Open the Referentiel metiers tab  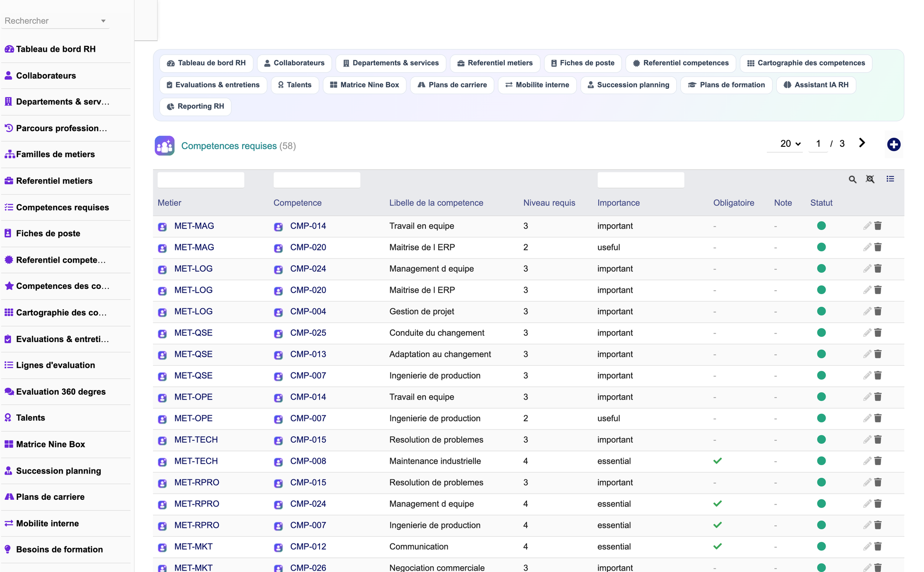pyautogui.click(x=494, y=63)
